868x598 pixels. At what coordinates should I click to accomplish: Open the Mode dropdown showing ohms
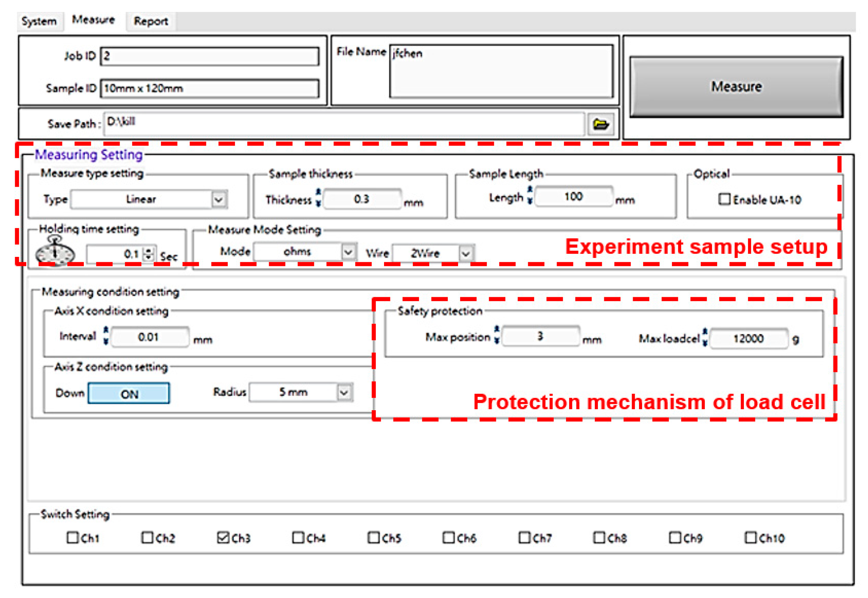(348, 252)
